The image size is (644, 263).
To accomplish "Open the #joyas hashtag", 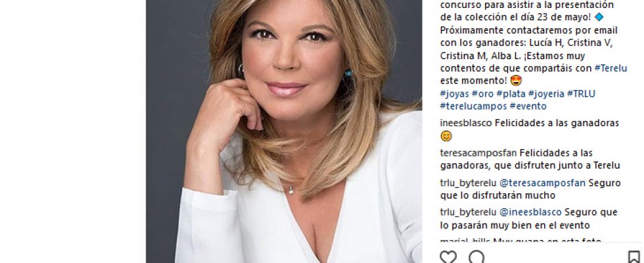I will (x=454, y=93).
